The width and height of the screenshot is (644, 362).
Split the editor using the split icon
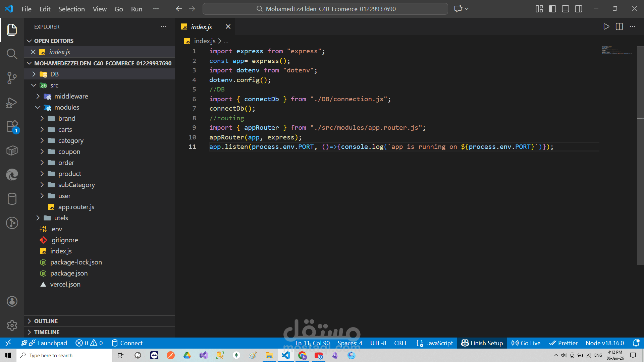619,26
